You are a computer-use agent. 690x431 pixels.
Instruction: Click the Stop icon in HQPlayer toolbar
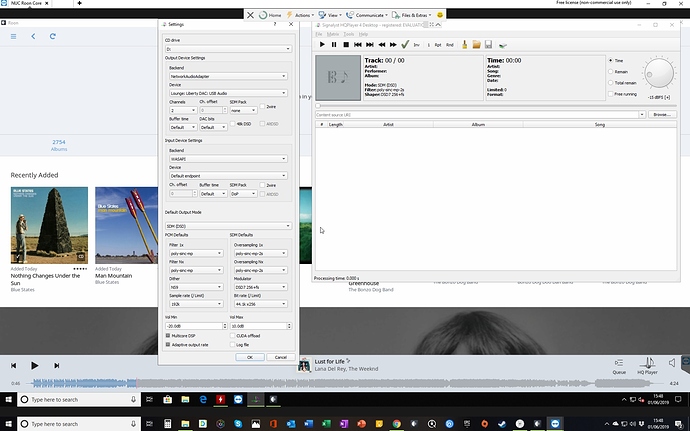346,44
